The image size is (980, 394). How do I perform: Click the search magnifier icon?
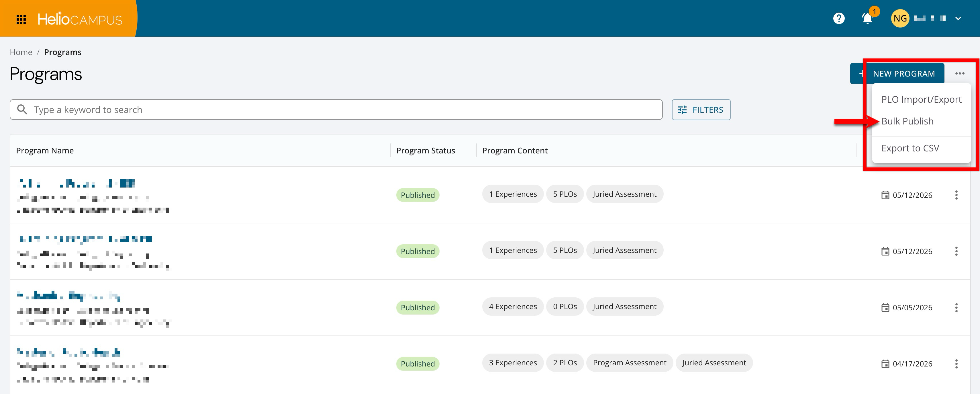point(22,110)
